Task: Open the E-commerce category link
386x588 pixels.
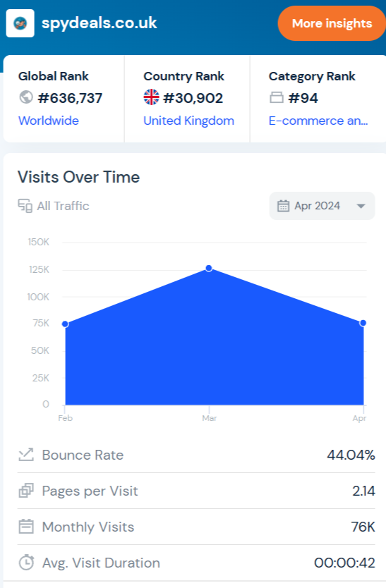Action: tap(318, 121)
